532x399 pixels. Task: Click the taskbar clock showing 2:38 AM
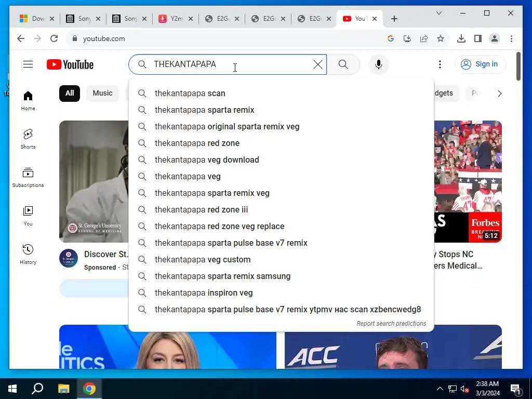tap(487, 389)
